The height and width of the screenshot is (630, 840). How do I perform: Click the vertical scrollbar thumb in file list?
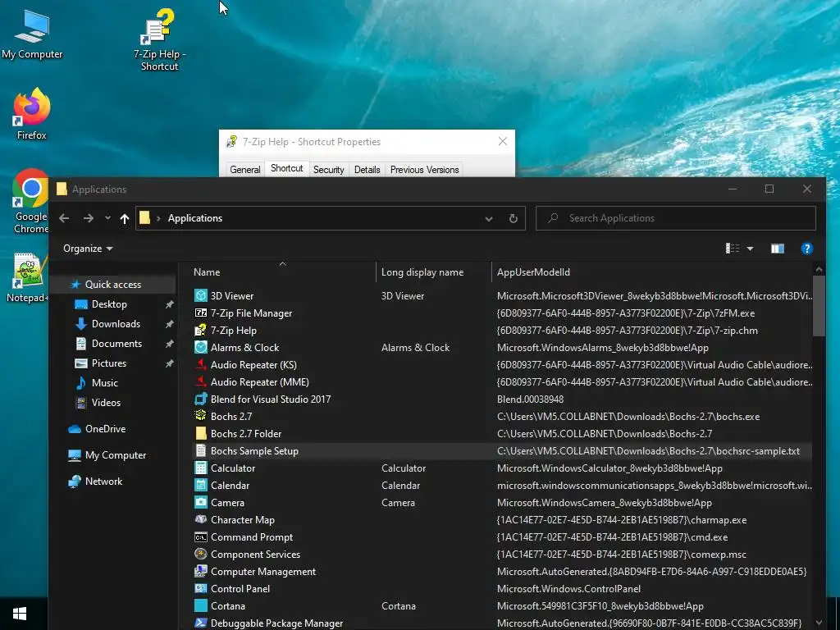pyautogui.click(x=819, y=307)
